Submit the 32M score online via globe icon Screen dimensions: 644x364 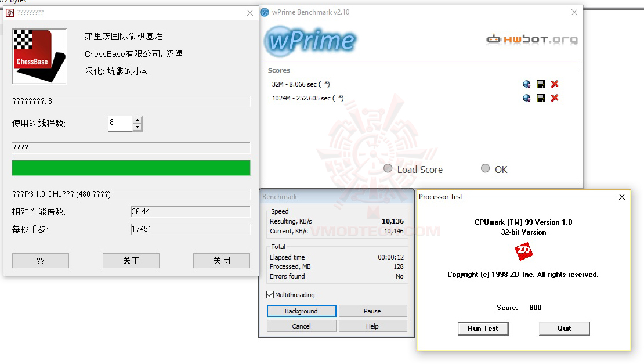pos(527,84)
